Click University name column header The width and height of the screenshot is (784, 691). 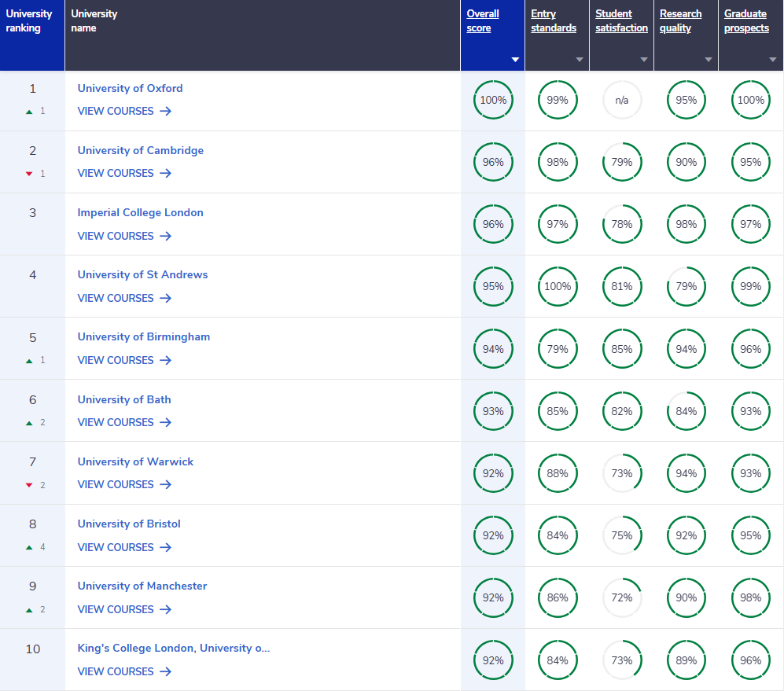point(263,35)
